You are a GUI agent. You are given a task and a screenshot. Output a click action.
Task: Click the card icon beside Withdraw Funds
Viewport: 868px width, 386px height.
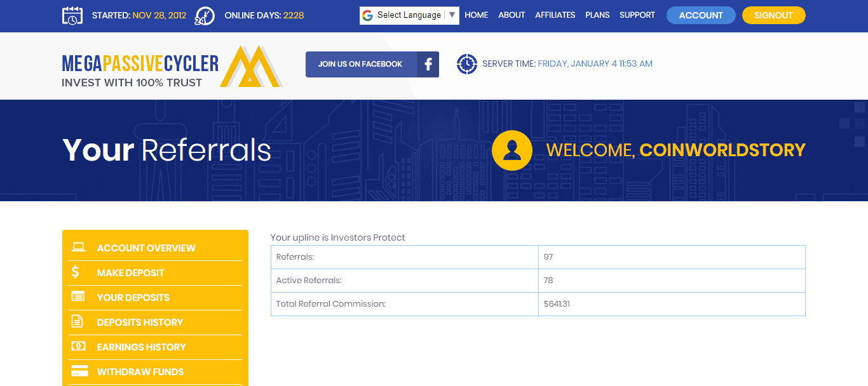pos(79,371)
